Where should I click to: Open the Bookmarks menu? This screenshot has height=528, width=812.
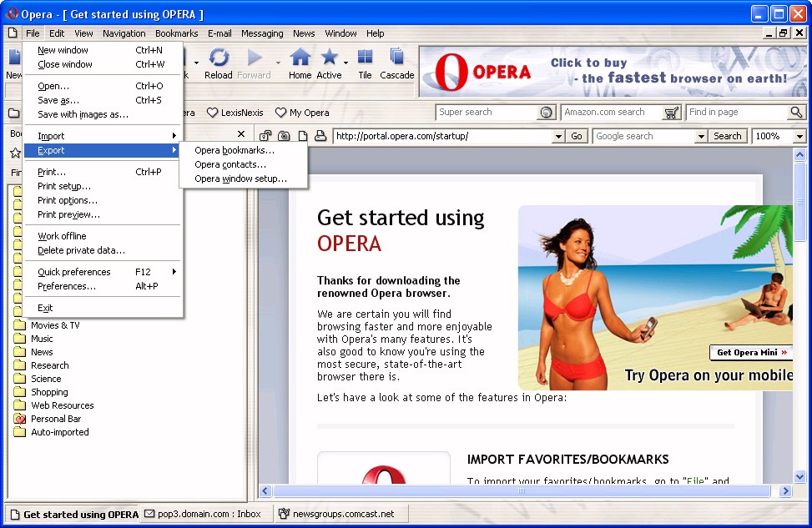pos(177,33)
